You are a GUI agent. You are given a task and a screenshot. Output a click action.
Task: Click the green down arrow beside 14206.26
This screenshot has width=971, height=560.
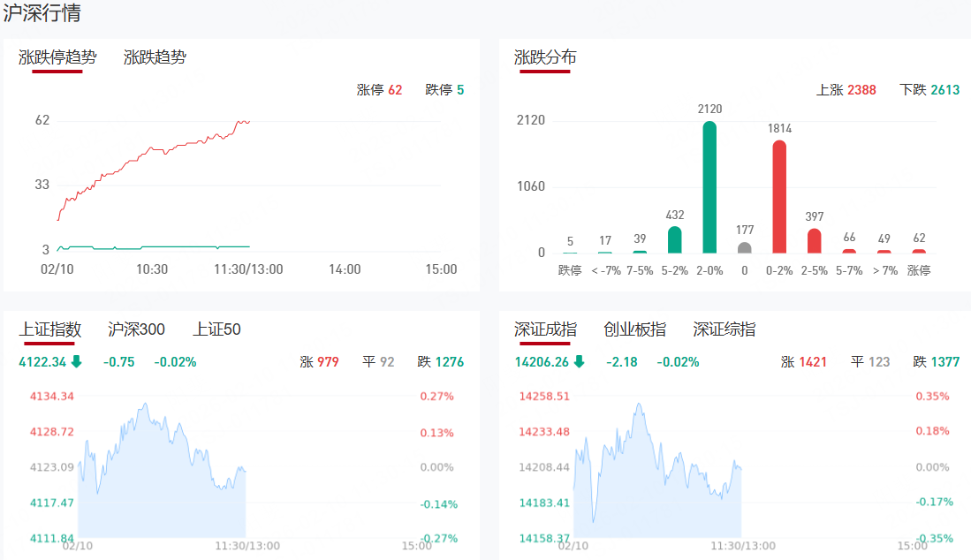click(579, 361)
